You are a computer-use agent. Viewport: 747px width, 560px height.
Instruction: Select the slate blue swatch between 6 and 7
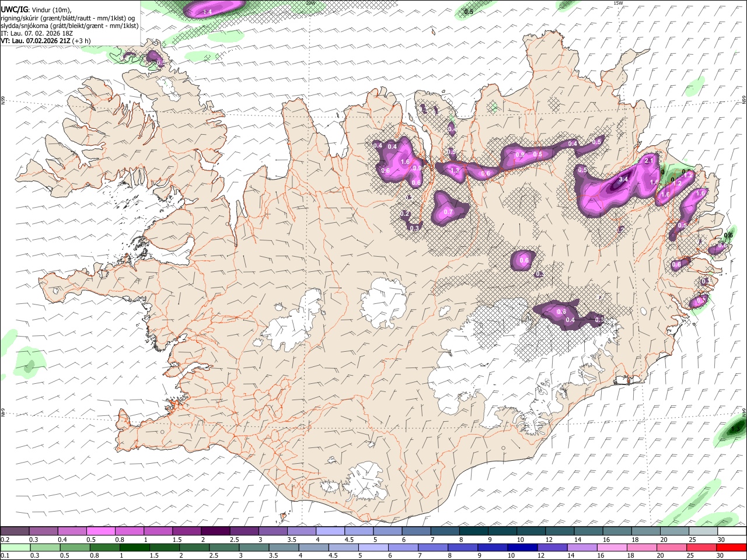pyautogui.click(x=417, y=531)
